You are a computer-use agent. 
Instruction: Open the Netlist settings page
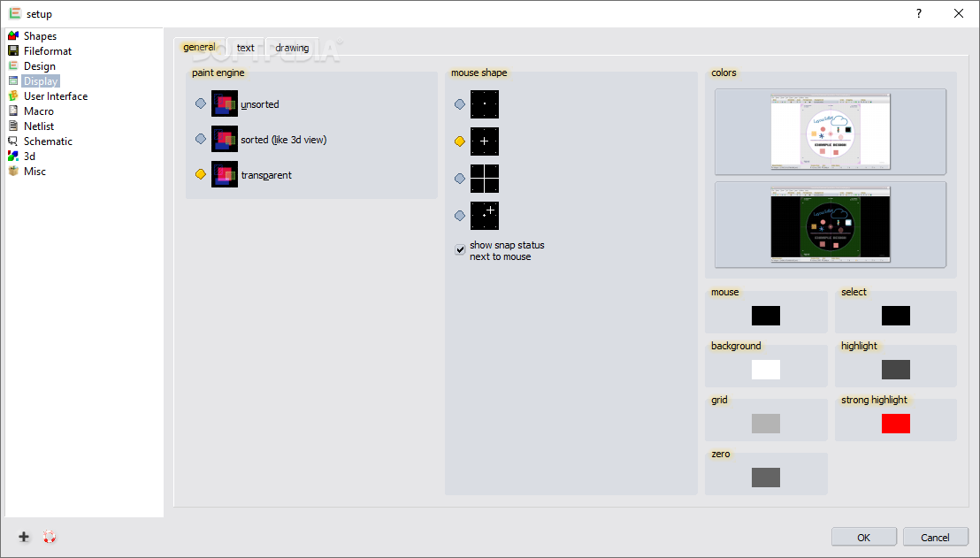(x=39, y=126)
